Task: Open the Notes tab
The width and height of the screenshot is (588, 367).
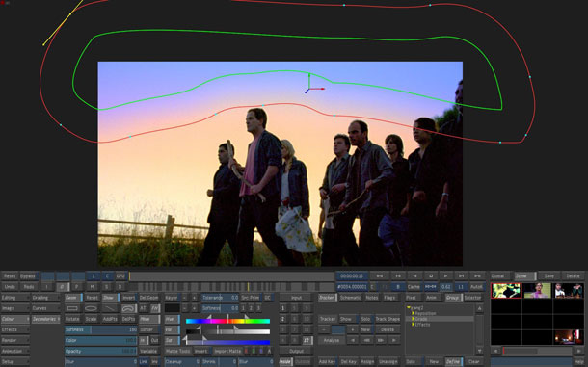Action: coord(372,298)
